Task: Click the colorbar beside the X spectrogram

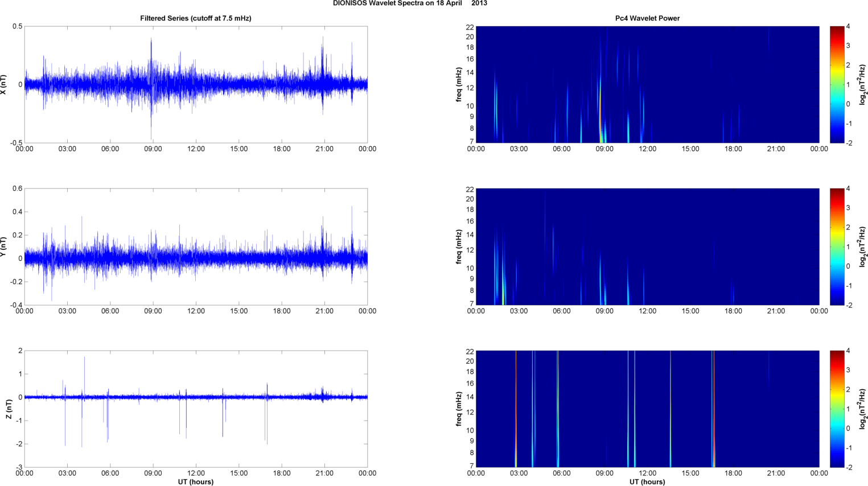Action: [837, 84]
